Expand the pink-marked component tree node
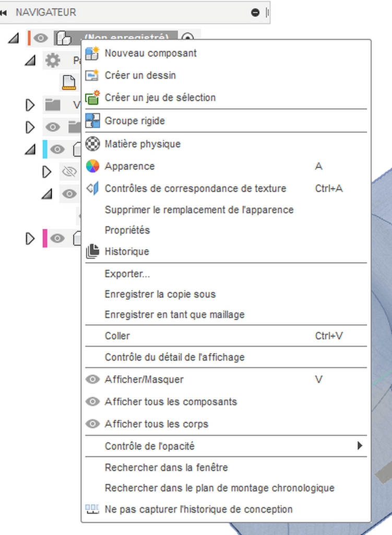Image resolution: width=392 pixels, height=535 pixels. click(30, 238)
